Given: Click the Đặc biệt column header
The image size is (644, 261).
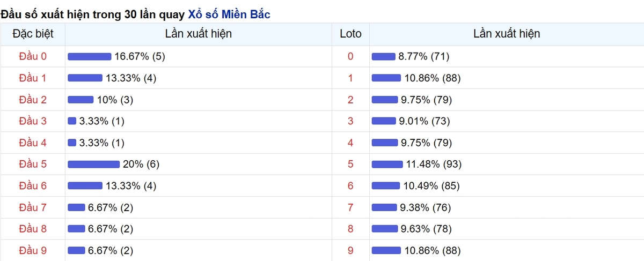Looking at the screenshot, I should click(33, 34).
